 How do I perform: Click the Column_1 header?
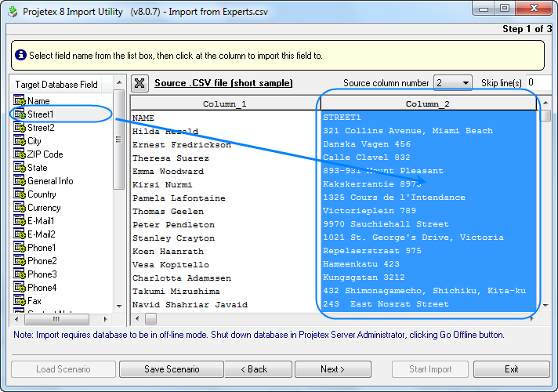coord(225,103)
